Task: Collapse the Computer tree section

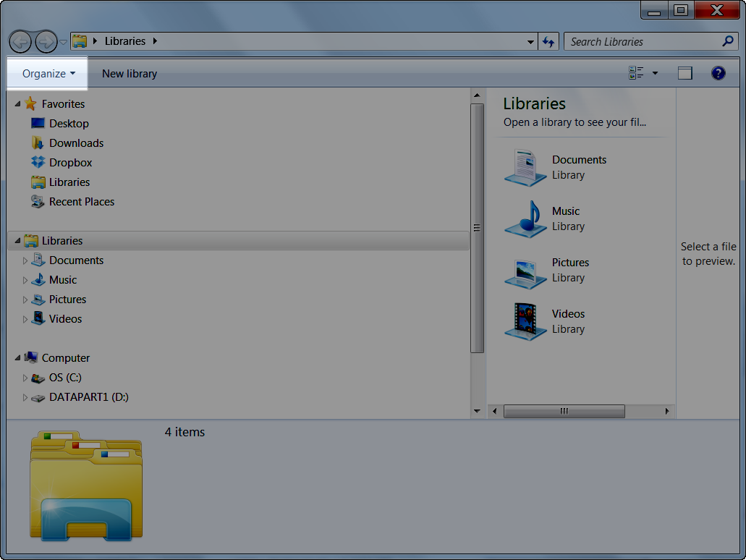Action: (17, 357)
